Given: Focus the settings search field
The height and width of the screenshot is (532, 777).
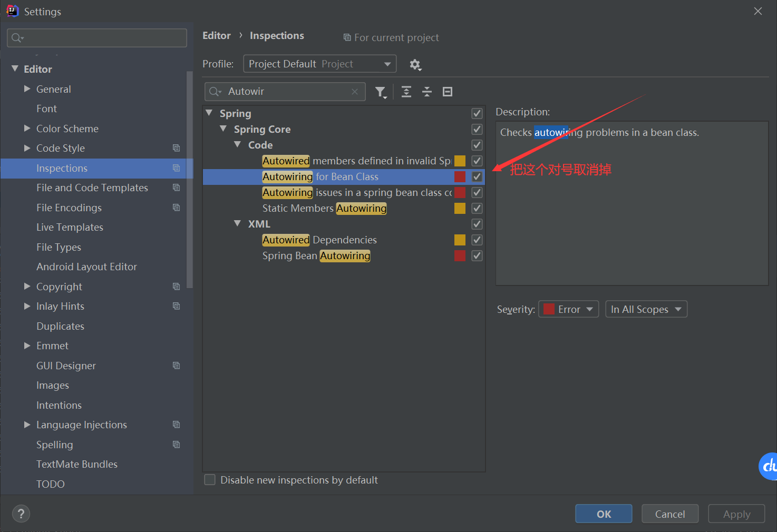Looking at the screenshot, I should [x=97, y=38].
